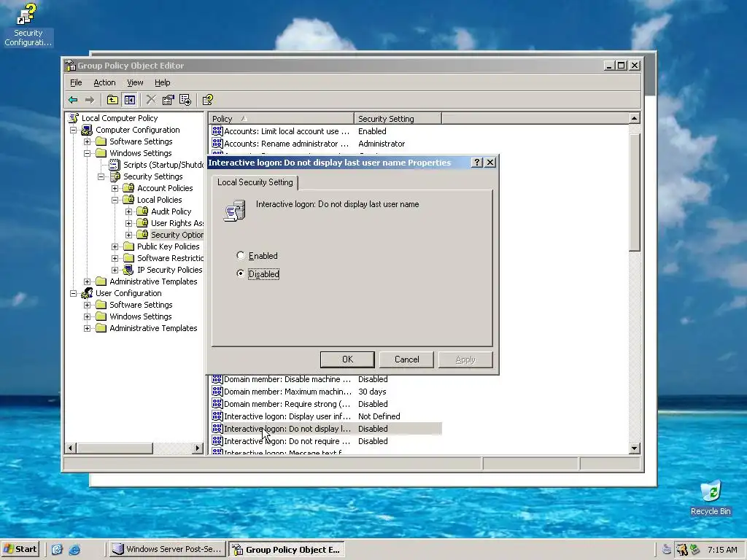Click the tree pane scroll-left arrow

point(71,448)
